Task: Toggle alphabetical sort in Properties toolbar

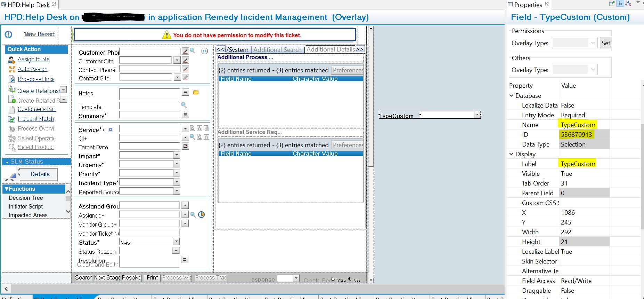Action: 628,3
